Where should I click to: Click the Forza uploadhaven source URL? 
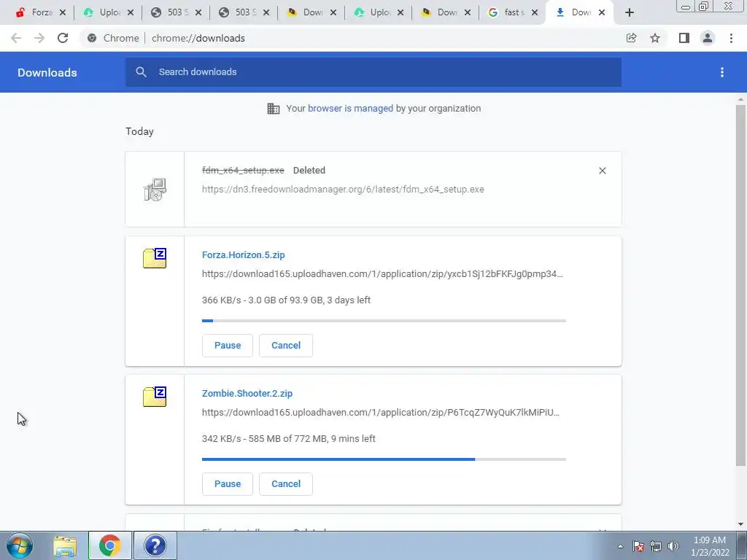coord(382,274)
